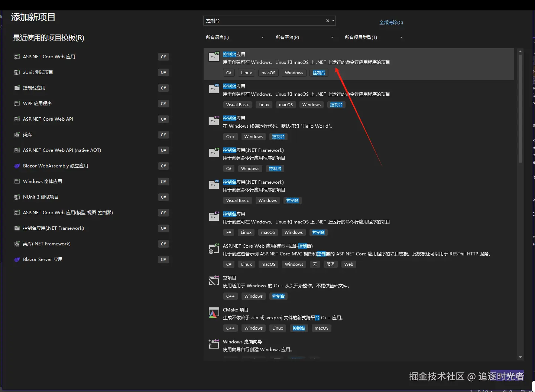
Task: Select the CMake 项目 result title
Action: 236,310
